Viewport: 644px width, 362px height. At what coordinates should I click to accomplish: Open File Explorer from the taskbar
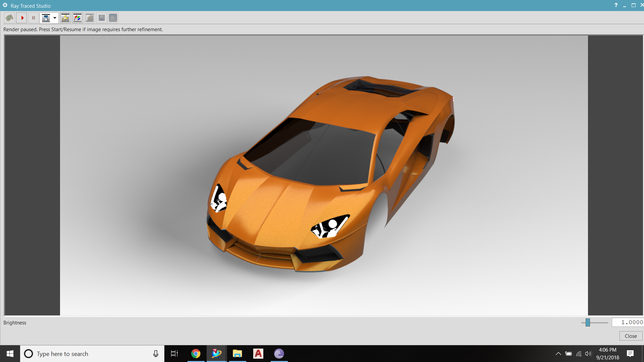tap(237, 354)
